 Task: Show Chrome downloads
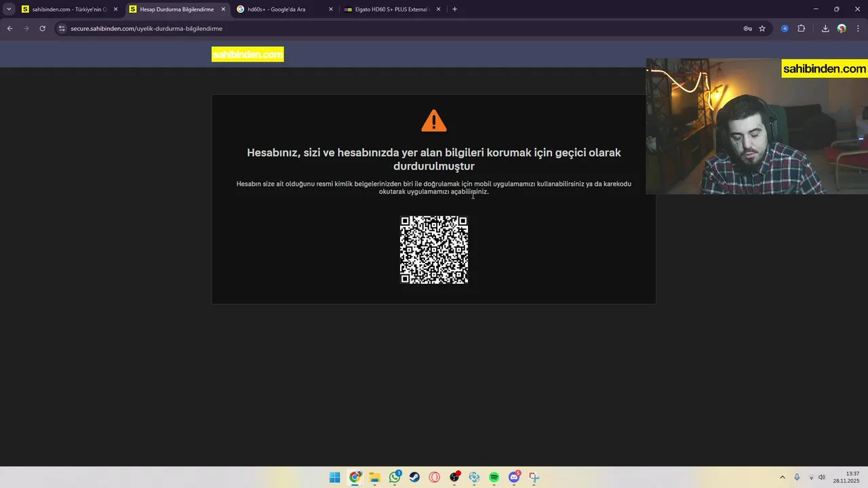825,28
